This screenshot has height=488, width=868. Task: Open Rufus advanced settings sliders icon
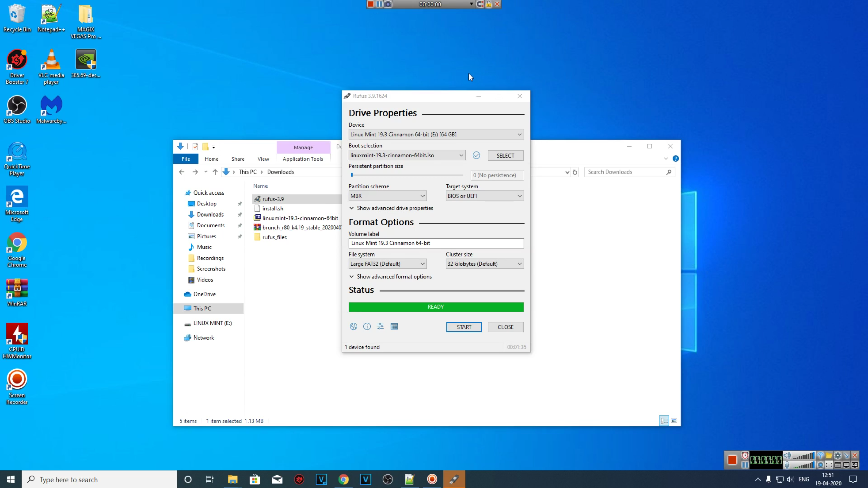coord(380,326)
